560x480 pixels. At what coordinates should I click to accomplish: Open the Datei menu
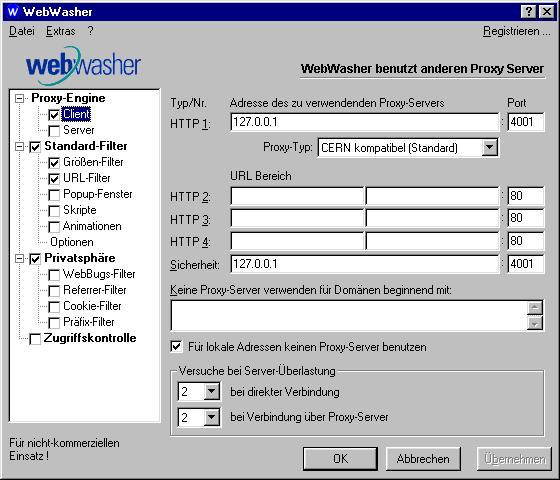[x=22, y=31]
